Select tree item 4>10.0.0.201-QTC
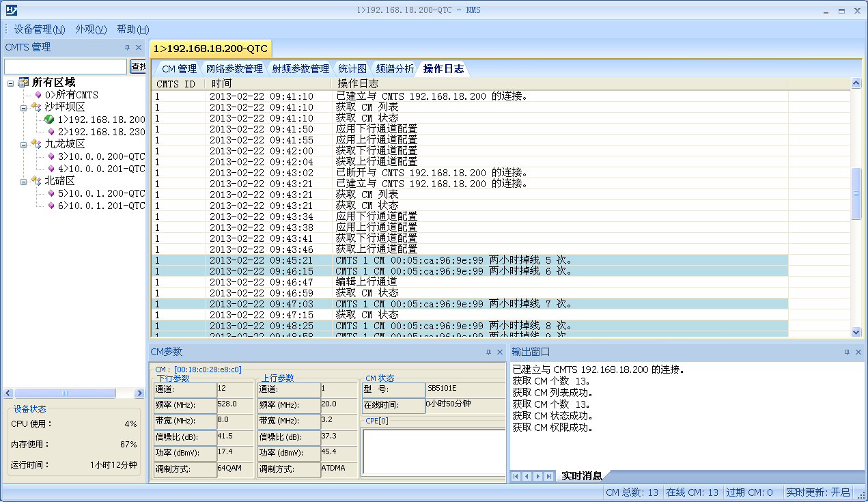Screen dimensions: 868x502 click(101, 169)
